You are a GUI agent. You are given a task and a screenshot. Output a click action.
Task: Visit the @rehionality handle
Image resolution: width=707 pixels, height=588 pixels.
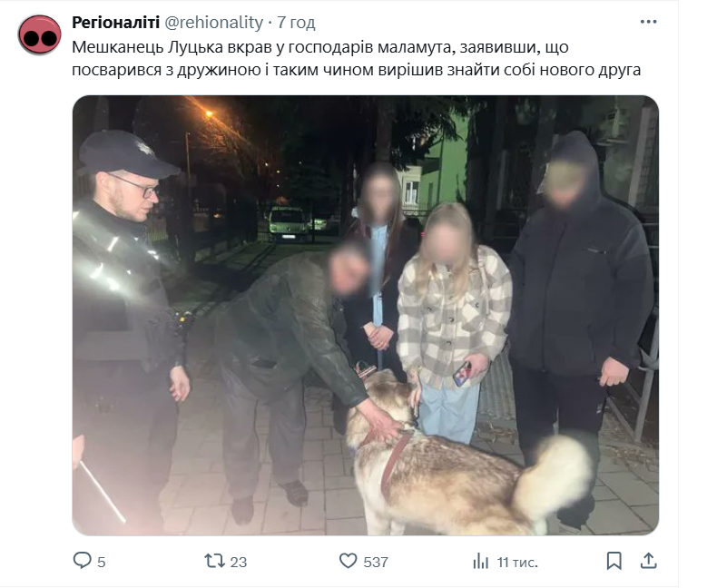point(213,22)
